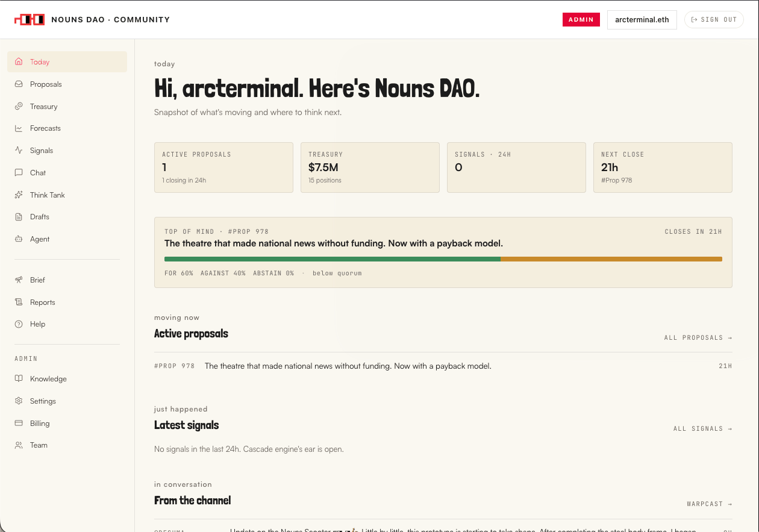Open the Signals 24h stat card

[516, 167]
